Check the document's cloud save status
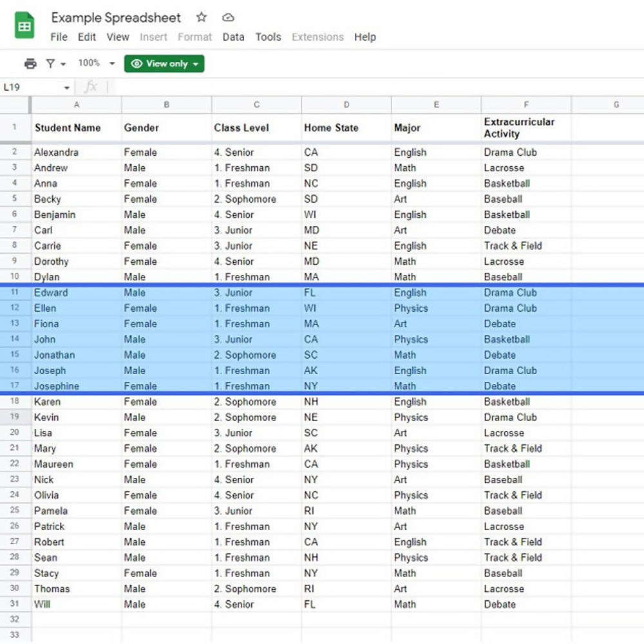Image resolution: width=644 pixels, height=644 pixels. click(x=228, y=17)
